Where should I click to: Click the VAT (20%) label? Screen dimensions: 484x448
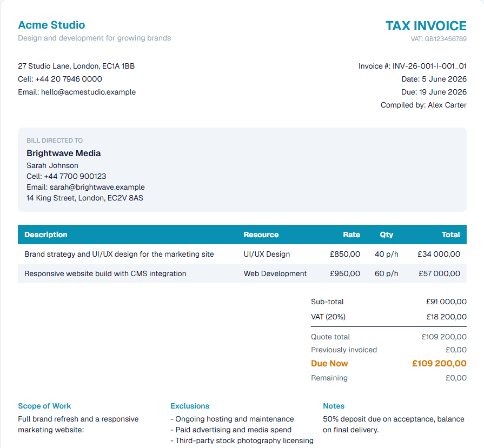[328, 317]
